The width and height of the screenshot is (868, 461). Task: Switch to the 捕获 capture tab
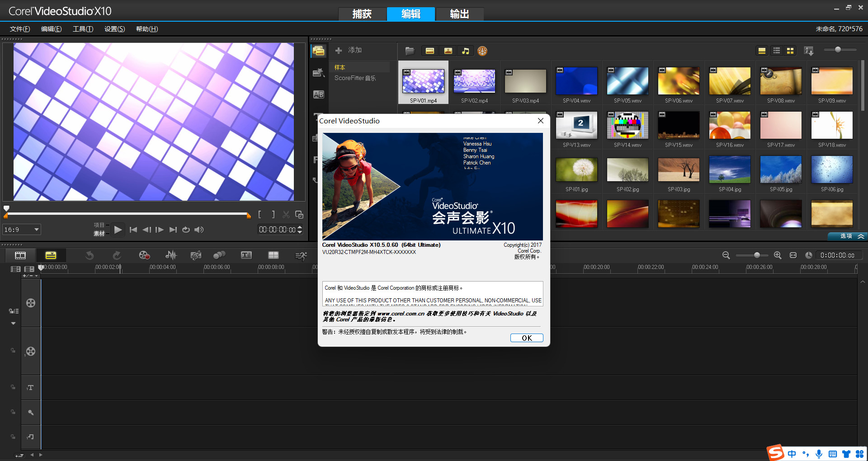tap(362, 14)
